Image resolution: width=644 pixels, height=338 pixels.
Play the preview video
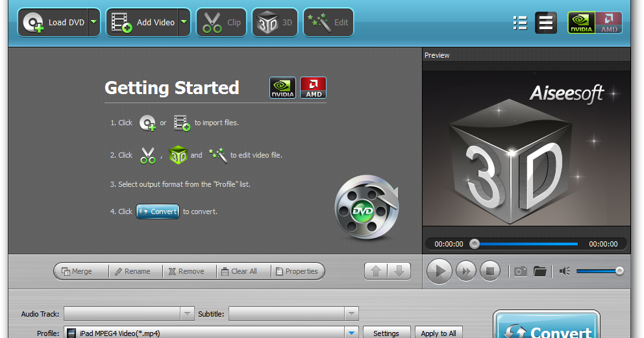[440, 271]
